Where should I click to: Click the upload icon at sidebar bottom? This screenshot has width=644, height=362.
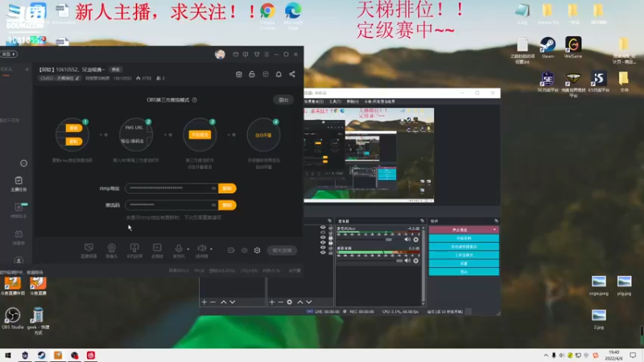click(x=19, y=260)
